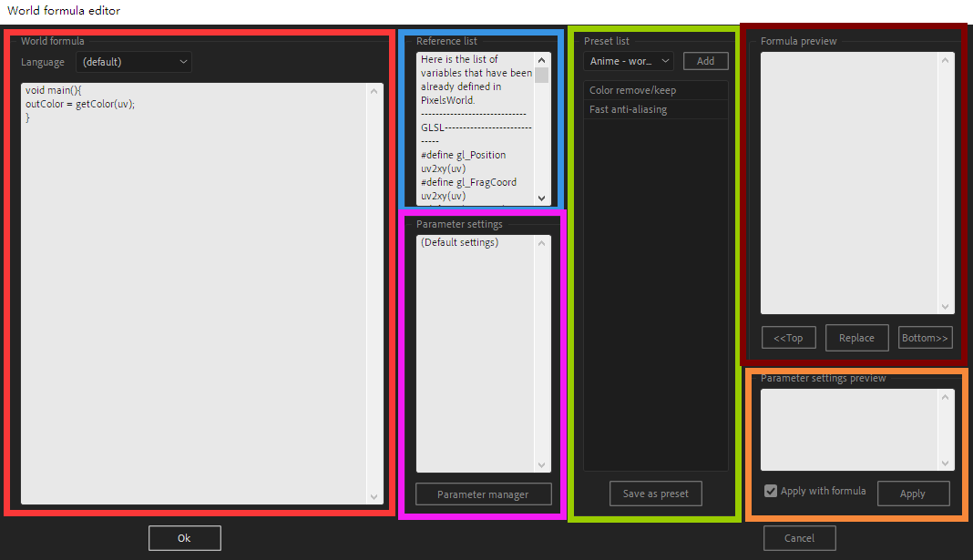Select the Fast anti-aliasing preset
Viewport: 973px width, 560px height.
[629, 109]
